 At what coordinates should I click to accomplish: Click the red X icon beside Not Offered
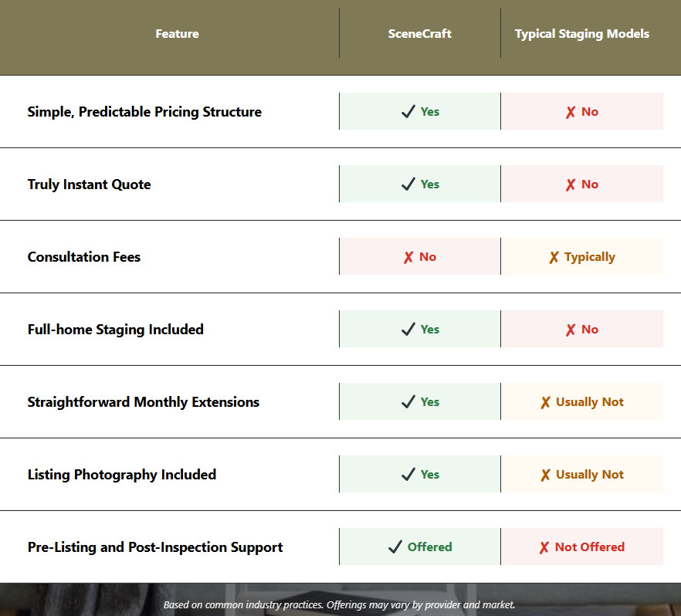544,547
